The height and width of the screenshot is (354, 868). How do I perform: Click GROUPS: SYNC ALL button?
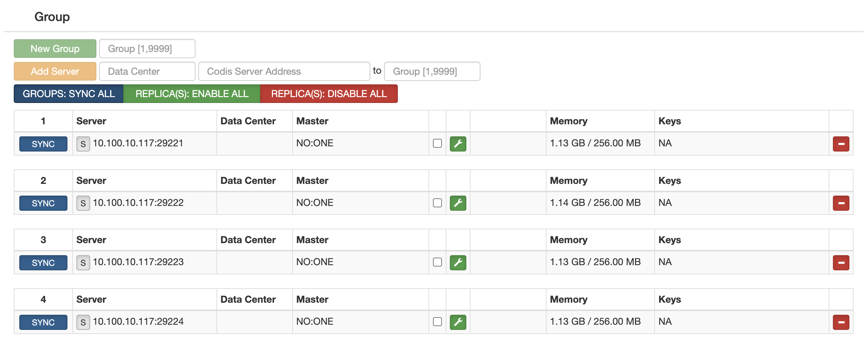[68, 94]
